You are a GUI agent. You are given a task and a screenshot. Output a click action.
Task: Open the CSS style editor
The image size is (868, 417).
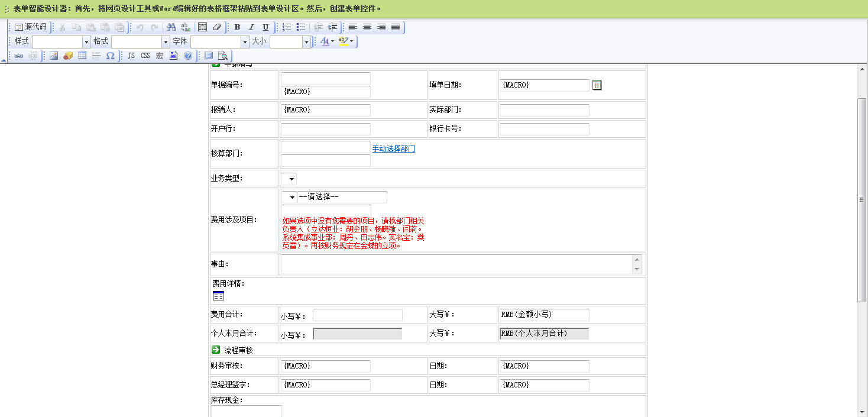[x=145, y=56]
